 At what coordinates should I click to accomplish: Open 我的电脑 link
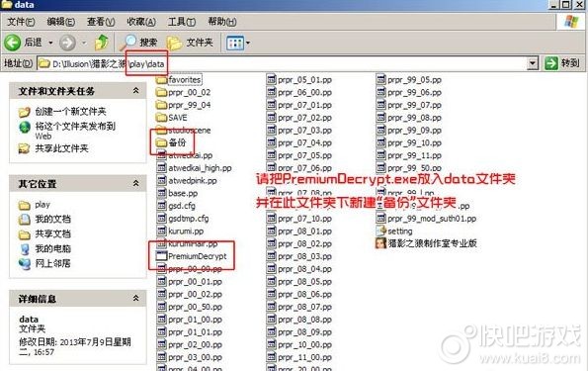pyautogui.click(x=53, y=248)
